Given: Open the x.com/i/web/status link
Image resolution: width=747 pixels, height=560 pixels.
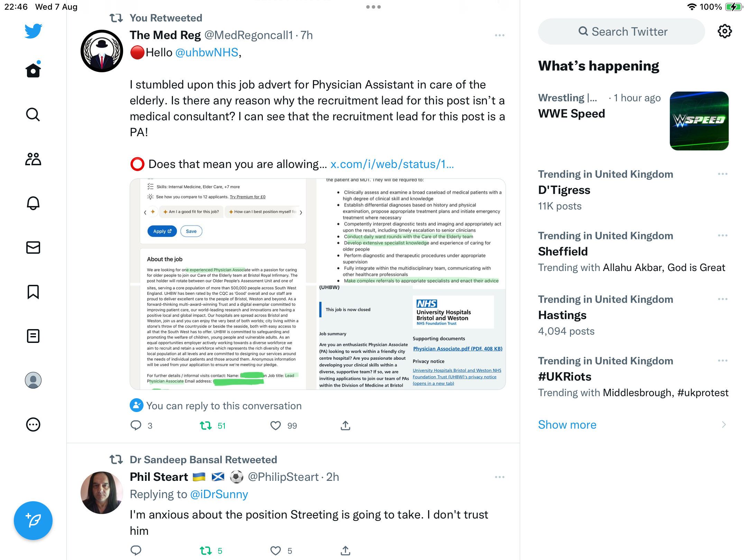Looking at the screenshot, I should pyautogui.click(x=392, y=164).
